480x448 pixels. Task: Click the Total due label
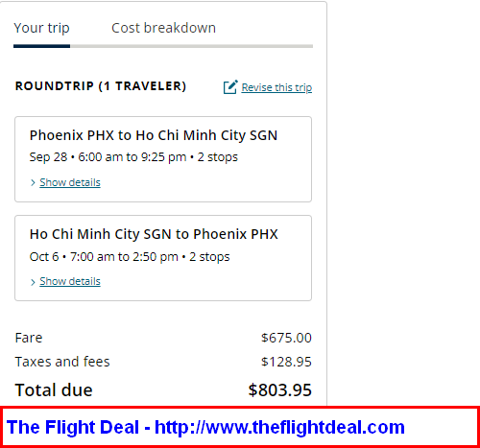click(x=54, y=389)
